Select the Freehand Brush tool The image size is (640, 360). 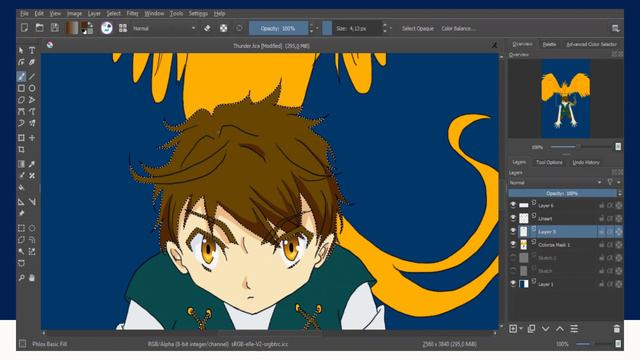pos(21,76)
